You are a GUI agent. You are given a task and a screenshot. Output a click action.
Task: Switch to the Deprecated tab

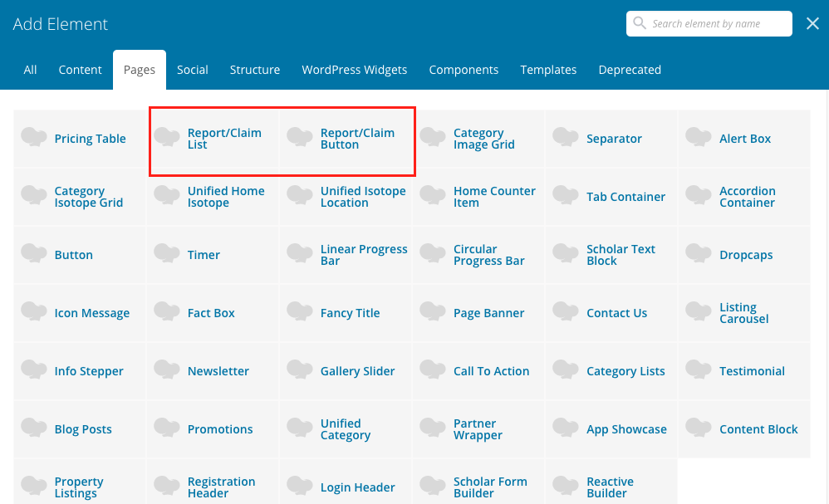tap(630, 70)
